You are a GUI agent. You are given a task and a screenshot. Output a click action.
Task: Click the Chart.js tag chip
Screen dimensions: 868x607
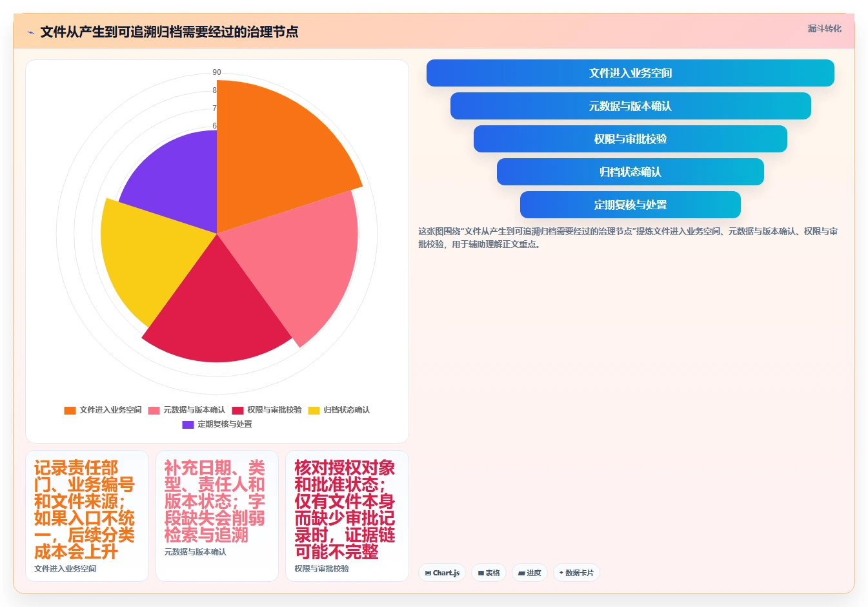click(x=442, y=573)
